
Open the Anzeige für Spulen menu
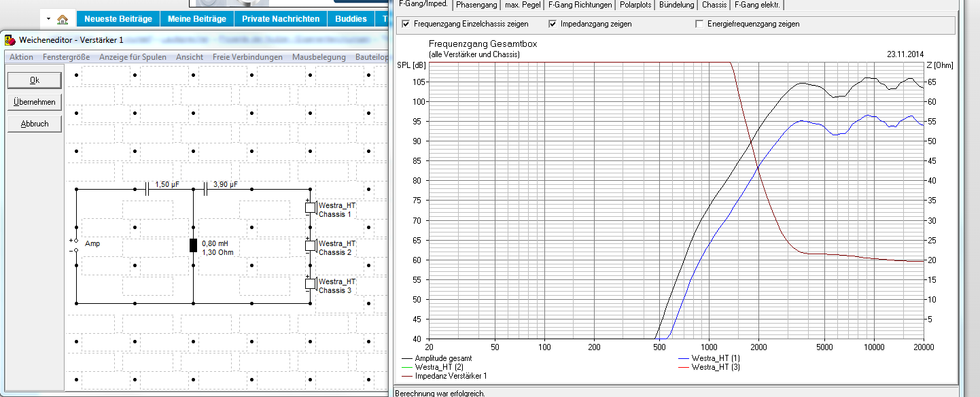[x=133, y=57]
